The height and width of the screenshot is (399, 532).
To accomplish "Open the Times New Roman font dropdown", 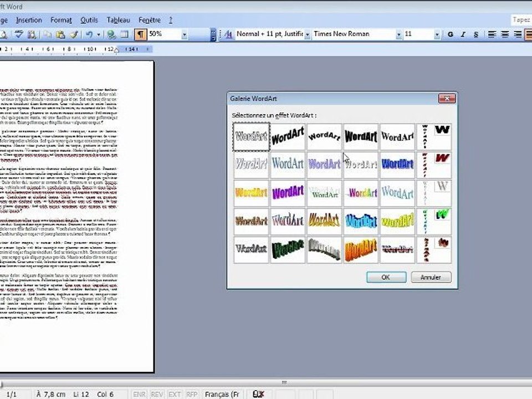I will [x=398, y=34].
